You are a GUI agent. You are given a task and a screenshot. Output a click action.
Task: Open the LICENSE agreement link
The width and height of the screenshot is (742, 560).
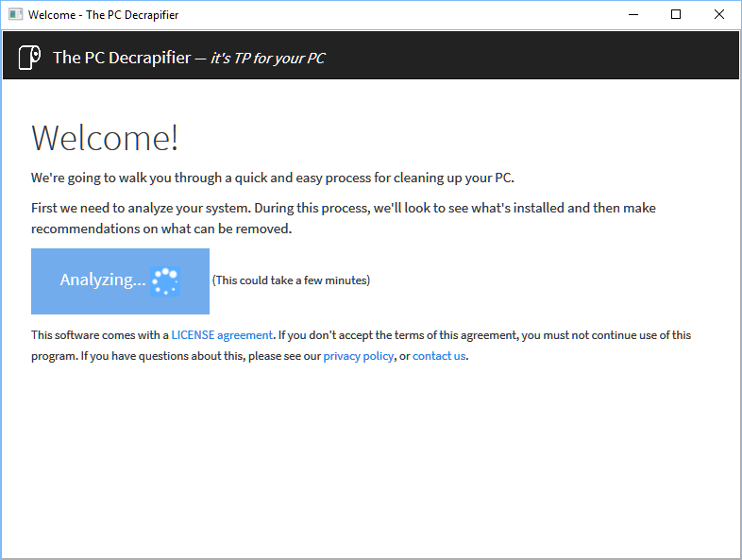tap(222, 335)
